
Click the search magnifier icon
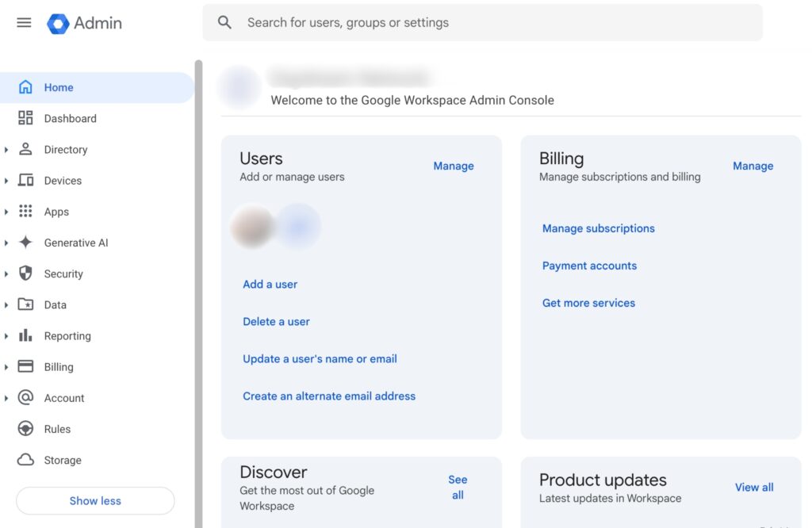pyautogui.click(x=224, y=22)
